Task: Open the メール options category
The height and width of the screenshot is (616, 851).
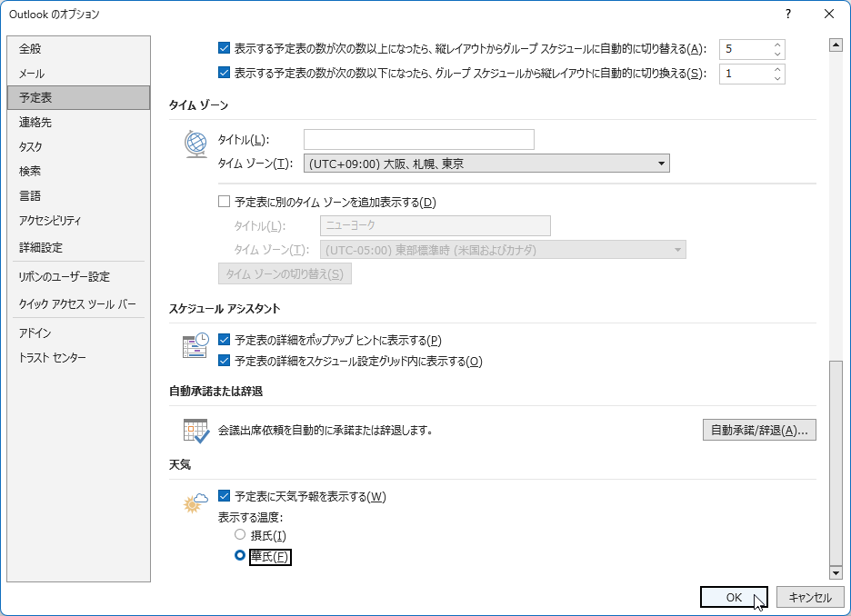Action: (32, 74)
